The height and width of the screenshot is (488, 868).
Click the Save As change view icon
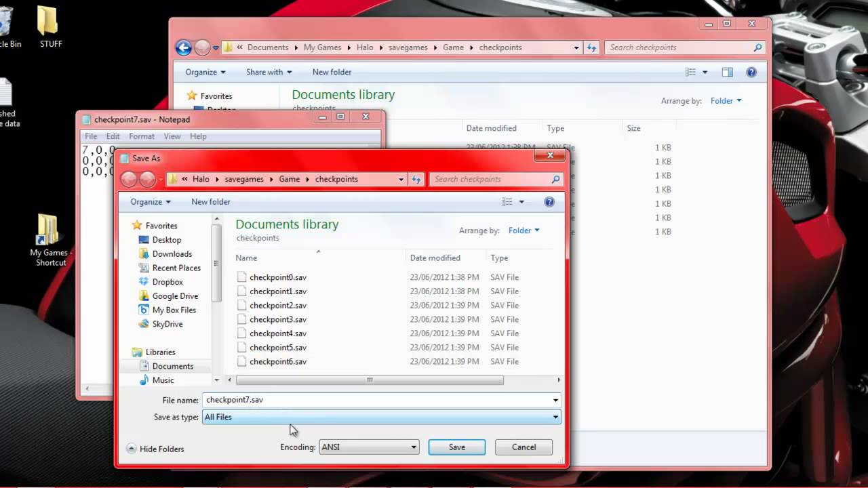[507, 202]
